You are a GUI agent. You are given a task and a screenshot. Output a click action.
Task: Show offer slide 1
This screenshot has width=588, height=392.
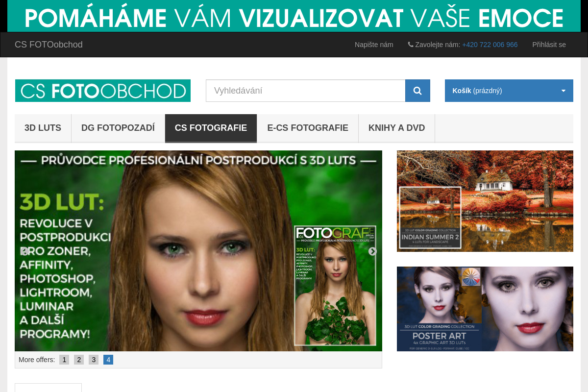coord(64,360)
